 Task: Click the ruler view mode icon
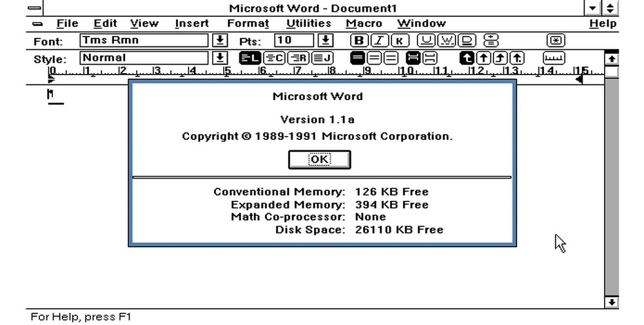554,58
